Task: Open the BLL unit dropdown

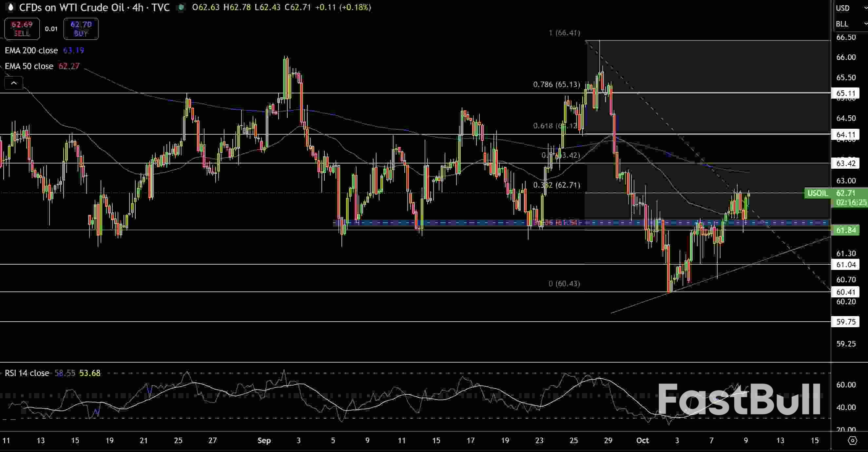Action: click(x=849, y=24)
